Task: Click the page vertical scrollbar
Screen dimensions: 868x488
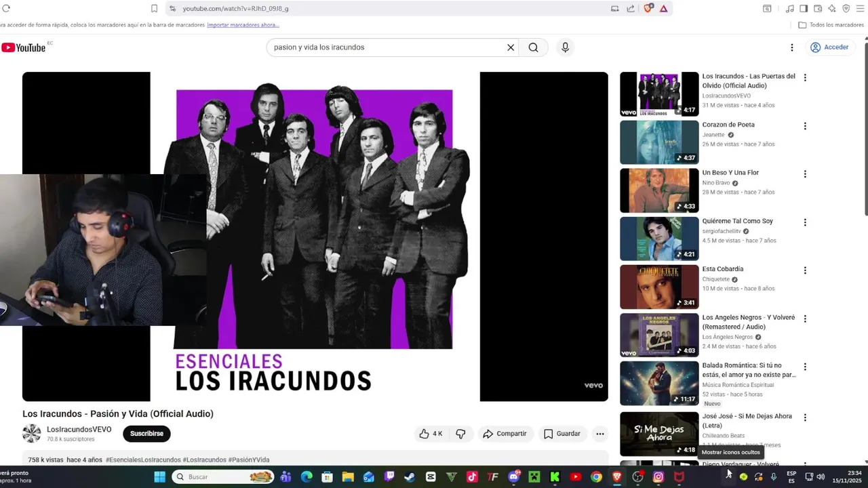Action: click(865, 129)
